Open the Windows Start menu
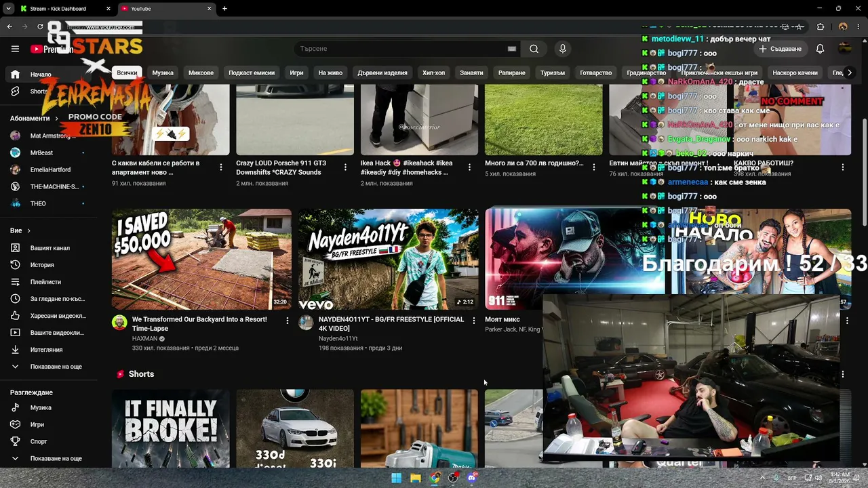This screenshot has height=488, width=868. pos(396,478)
